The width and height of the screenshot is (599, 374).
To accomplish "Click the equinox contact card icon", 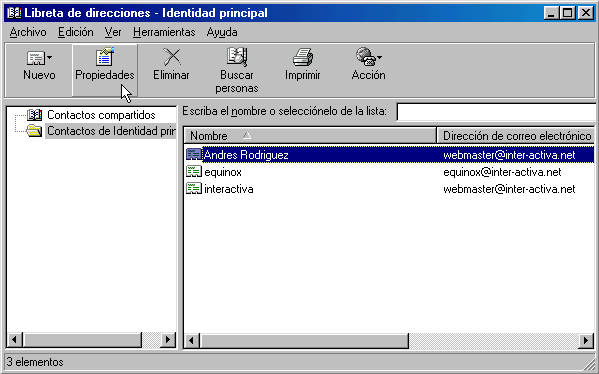I will click(x=194, y=171).
